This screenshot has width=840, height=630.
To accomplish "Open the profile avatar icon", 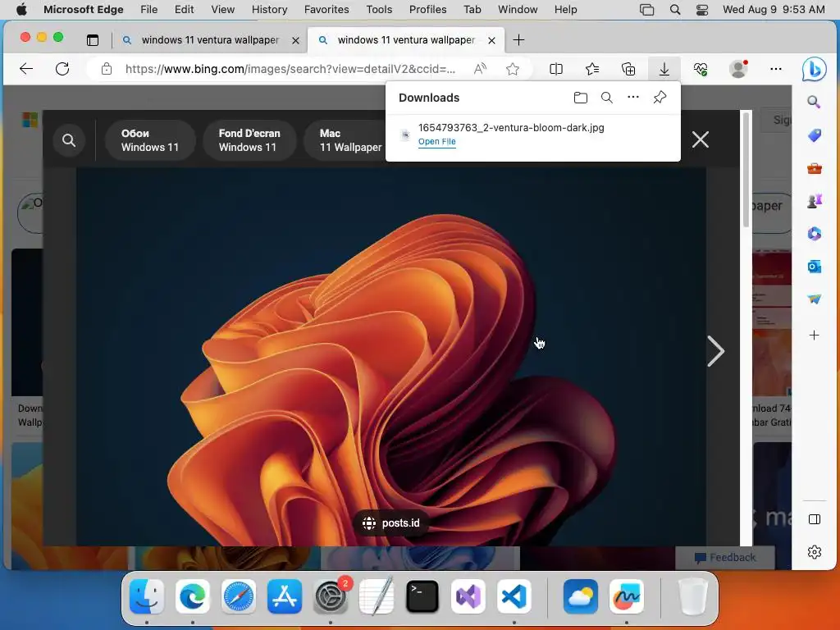I will [x=738, y=69].
